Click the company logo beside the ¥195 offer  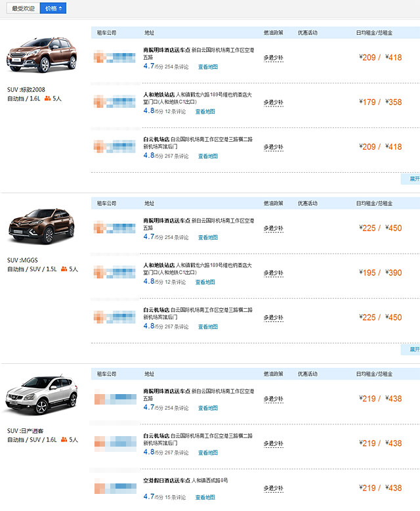[x=115, y=273]
